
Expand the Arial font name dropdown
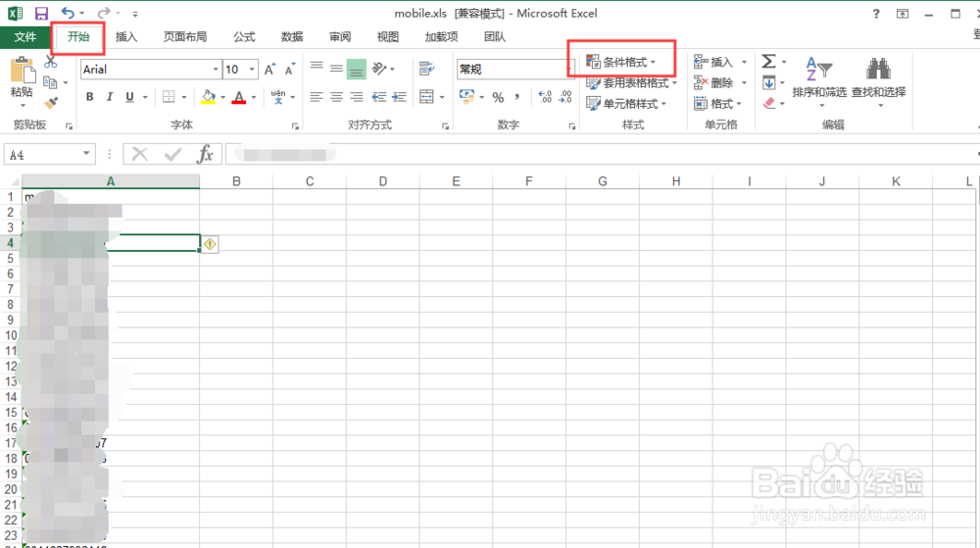tap(216, 70)
